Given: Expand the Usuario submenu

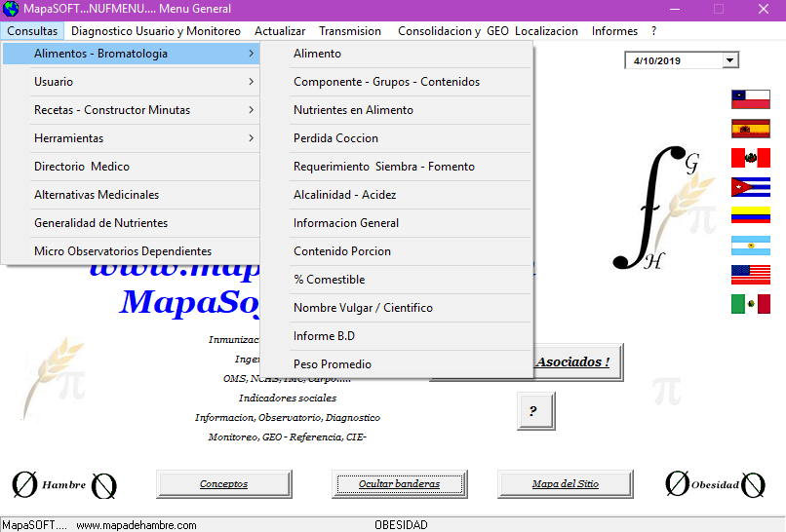Looking at the screenshot, I should coord(131,82).
